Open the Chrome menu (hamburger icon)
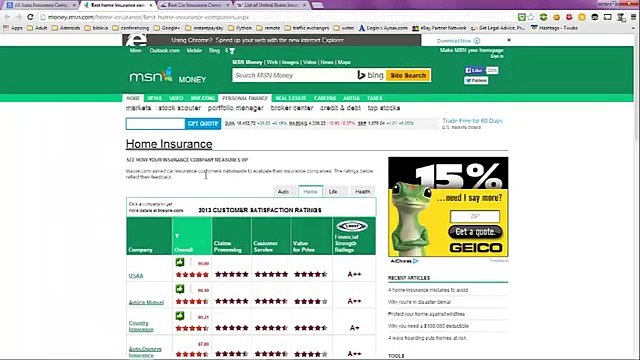Image resolution: width=640 pixels, height=360 pixels. [x=633, y=17]
